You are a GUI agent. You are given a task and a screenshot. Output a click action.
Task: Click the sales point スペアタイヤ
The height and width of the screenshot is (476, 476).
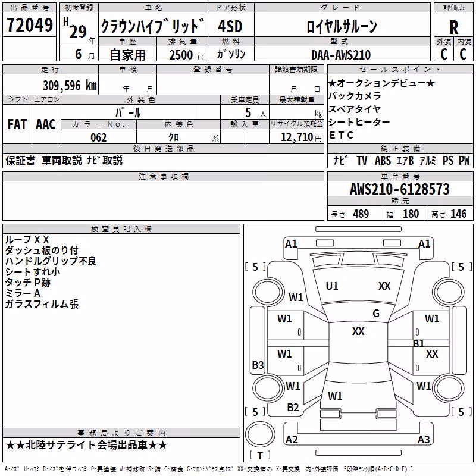coord(355,109)
